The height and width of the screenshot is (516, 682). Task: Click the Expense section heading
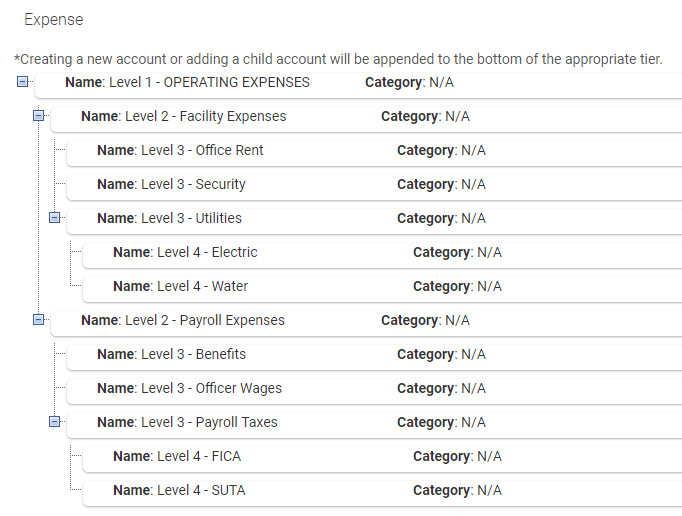point(54,20)
